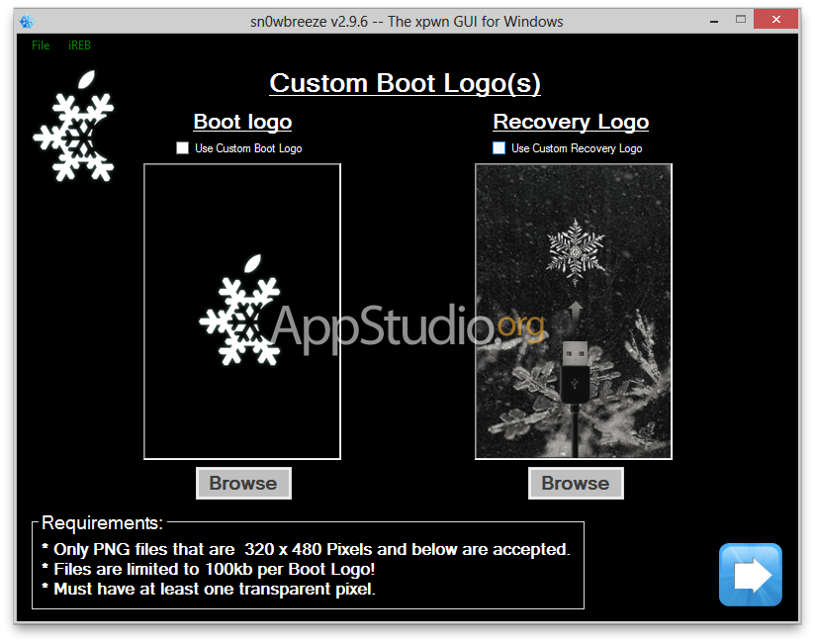Click the Custom Boot Logo(s) heading

pos(405,83)
